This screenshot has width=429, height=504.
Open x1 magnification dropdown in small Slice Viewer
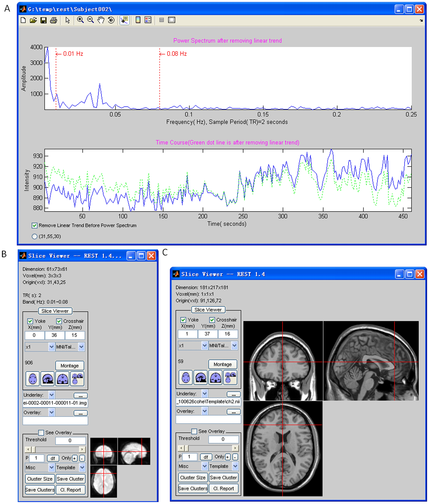click(51, 347)
